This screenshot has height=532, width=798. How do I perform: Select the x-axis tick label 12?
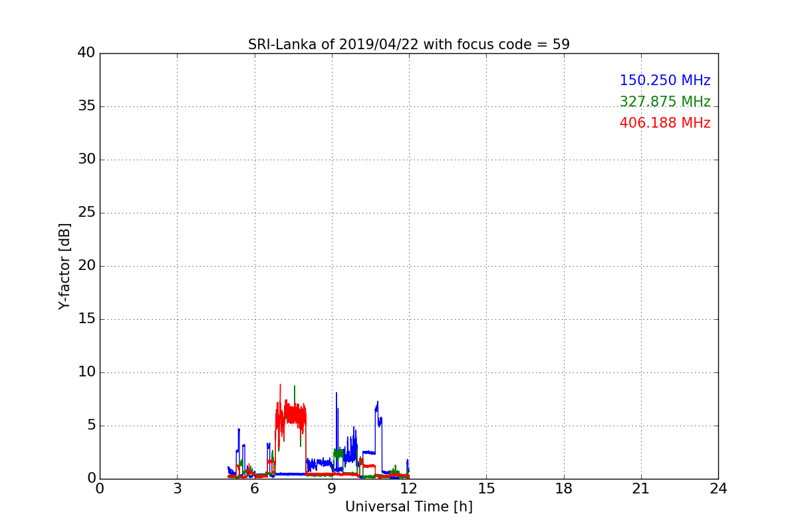tap(409, 489)
